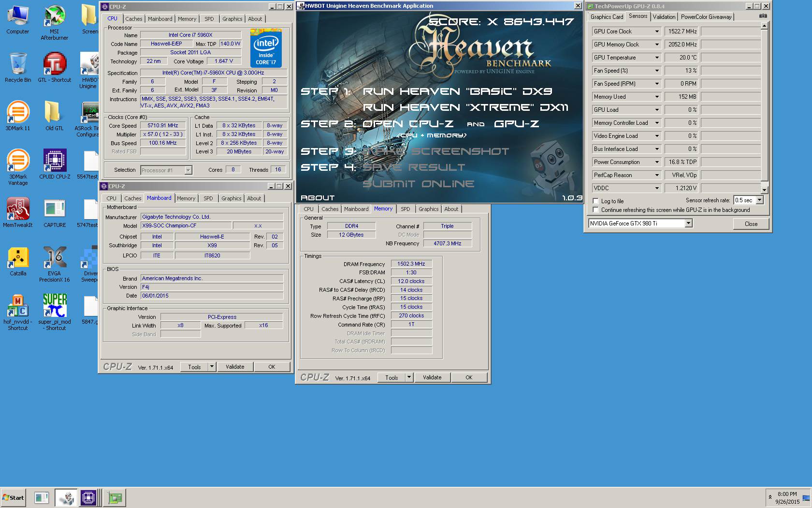The height and width of the screenshot is (508, 812).
Task: Expand the GPU Memory Clock dropdown
Action: 657,45
